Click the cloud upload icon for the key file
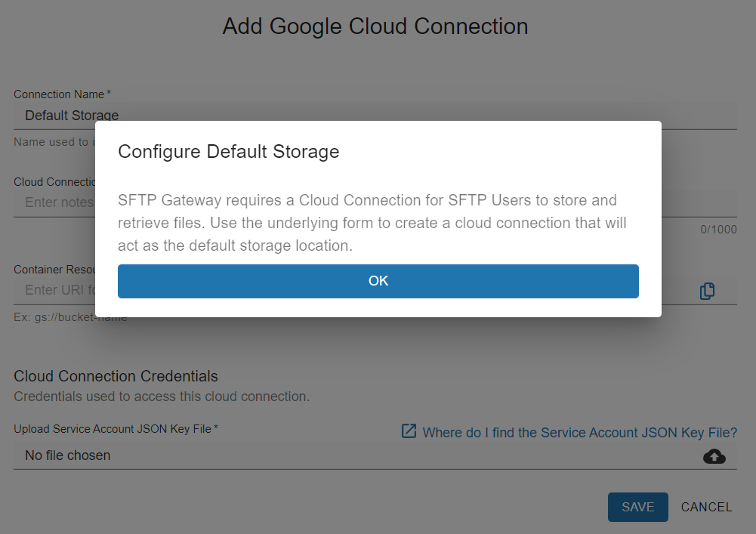 click(x=714, y=456)
